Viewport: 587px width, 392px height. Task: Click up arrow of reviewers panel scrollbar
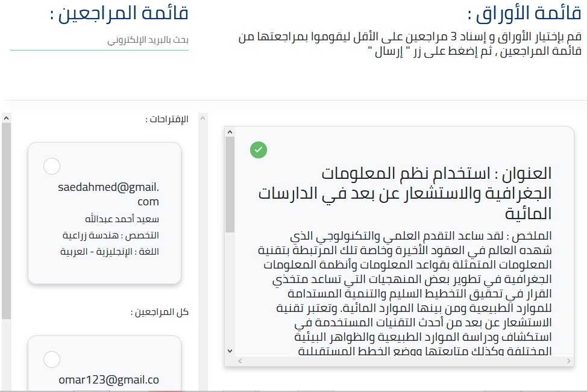pos(6,117)
